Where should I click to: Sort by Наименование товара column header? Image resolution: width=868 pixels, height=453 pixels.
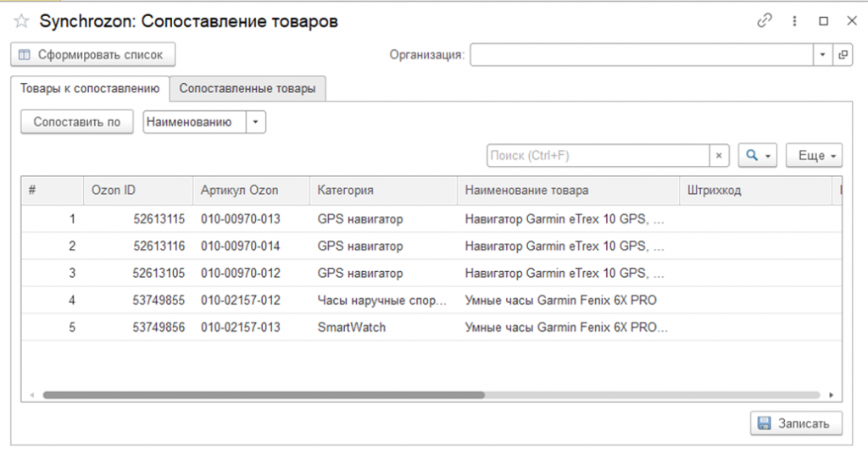coord(569,191)
